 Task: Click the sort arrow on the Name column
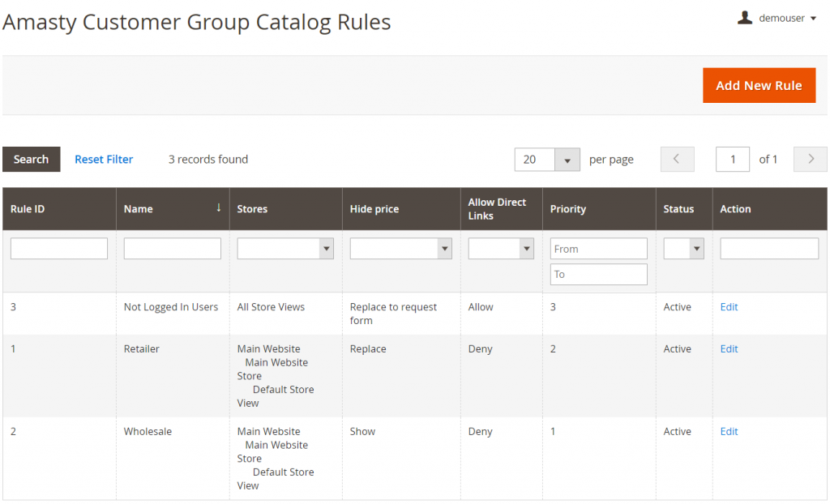pyautogui.click(x=218, y=208)
